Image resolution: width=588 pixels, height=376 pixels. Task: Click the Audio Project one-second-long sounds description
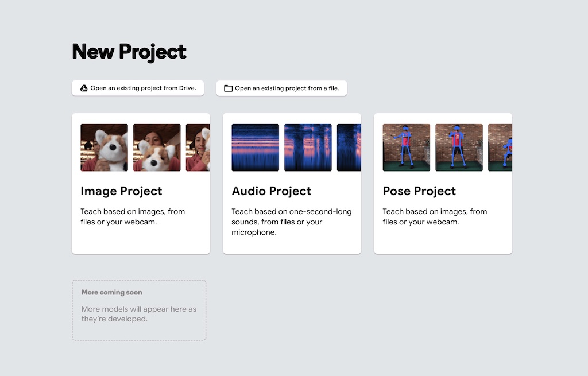(x=291, y=222)
